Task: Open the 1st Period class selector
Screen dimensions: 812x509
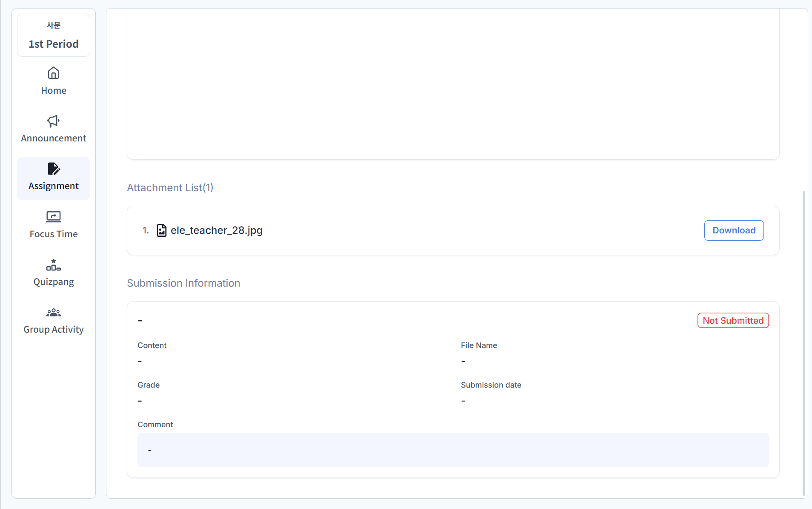Action: pyautogui.click(x=54, y=35)
